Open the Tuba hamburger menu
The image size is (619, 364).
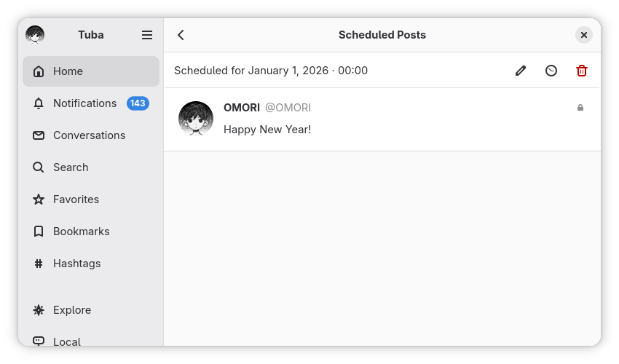tap(147, 35)
